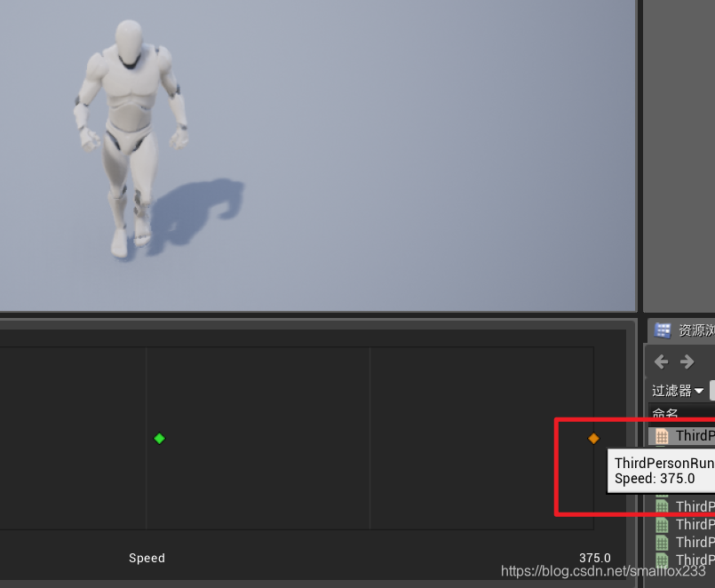
Task: Select the green blend sample point
Action: coord(159,439)
